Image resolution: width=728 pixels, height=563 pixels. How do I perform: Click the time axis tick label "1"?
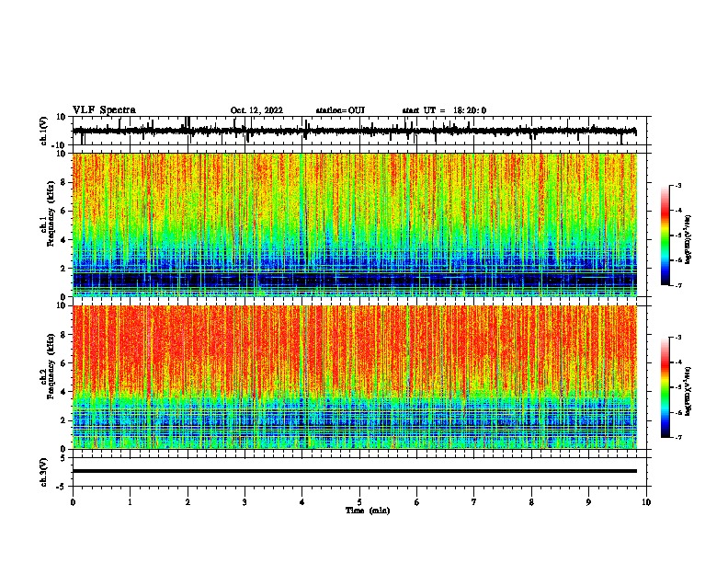point(130,502)
